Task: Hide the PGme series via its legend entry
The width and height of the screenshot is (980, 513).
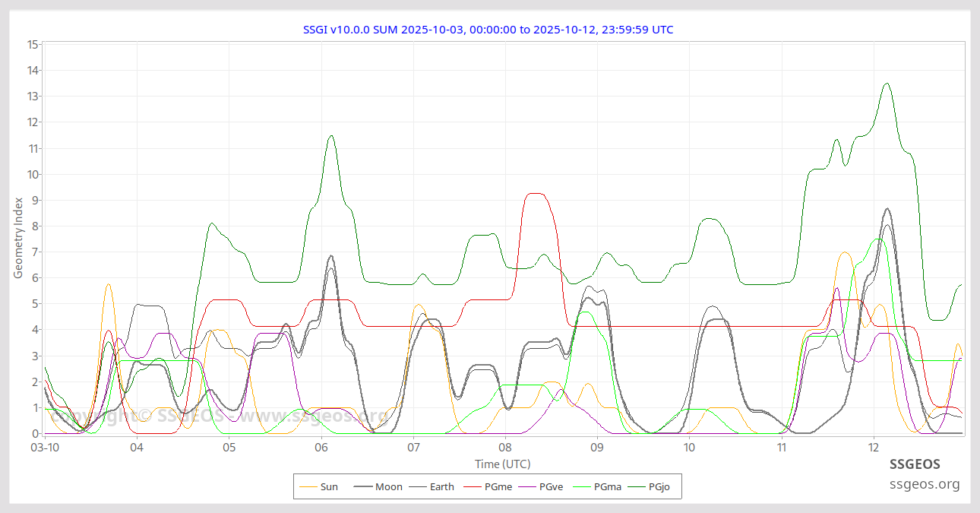Action: pos(497,486)
